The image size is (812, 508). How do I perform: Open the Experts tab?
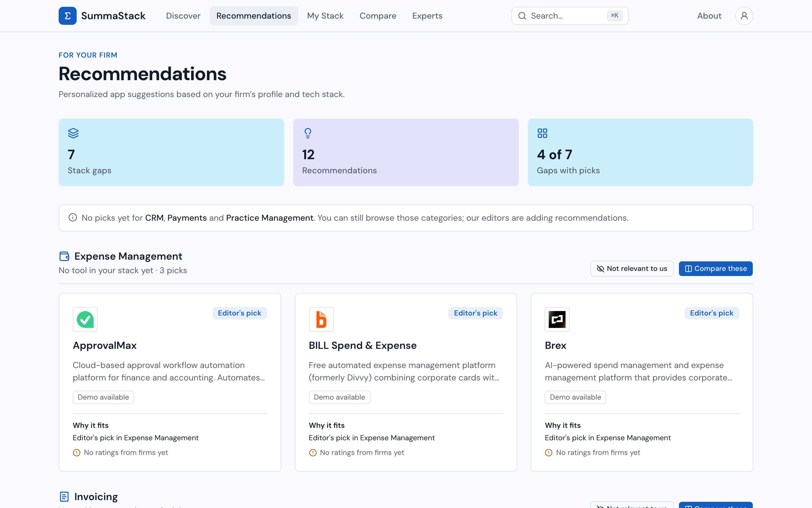427,16
